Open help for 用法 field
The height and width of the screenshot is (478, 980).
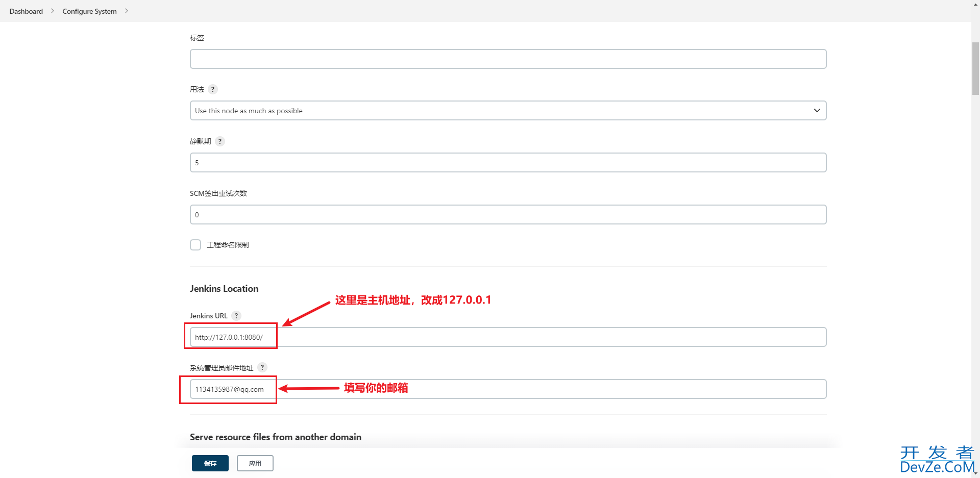click(x=213, y=89)
